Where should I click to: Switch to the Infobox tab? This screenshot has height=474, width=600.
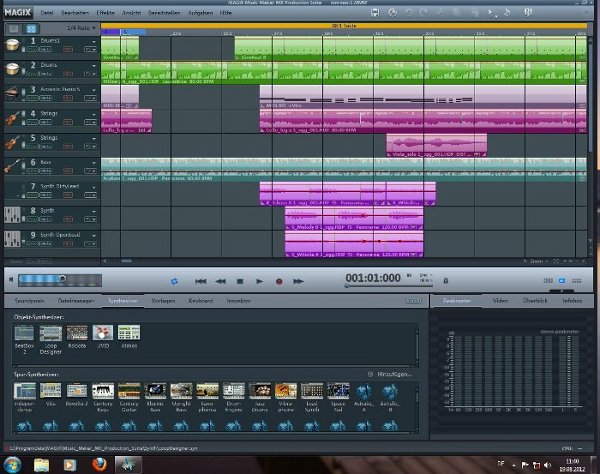point(572,301)
